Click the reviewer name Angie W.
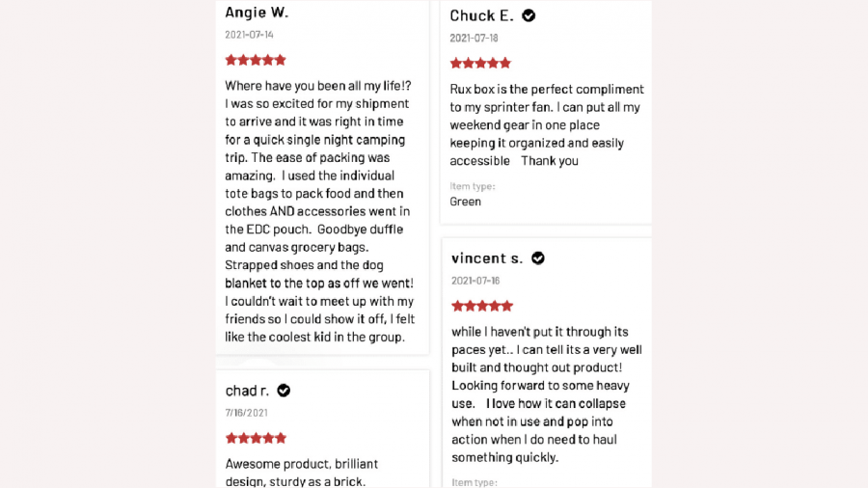This screenshot has height=488, width=868. pos(257,13)
